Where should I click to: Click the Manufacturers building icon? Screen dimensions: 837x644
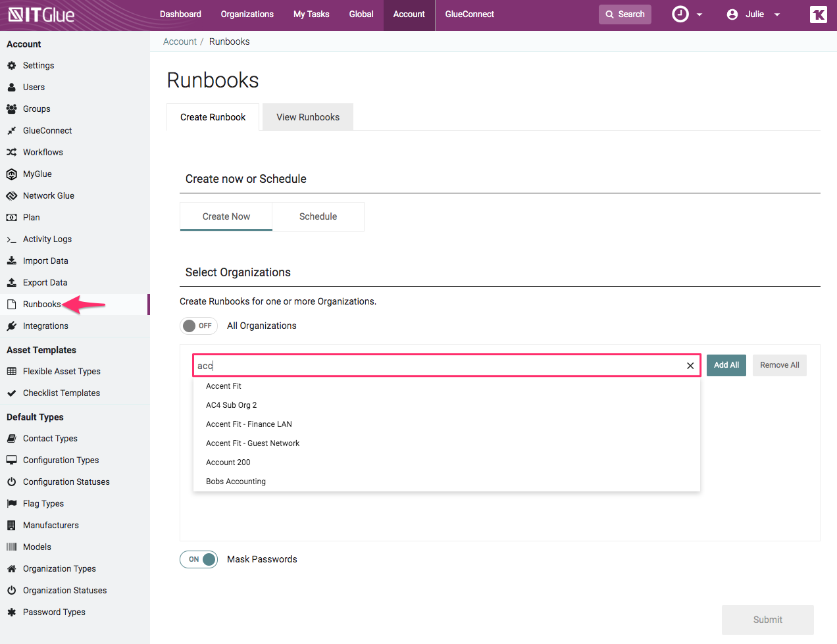pos(11,526)
